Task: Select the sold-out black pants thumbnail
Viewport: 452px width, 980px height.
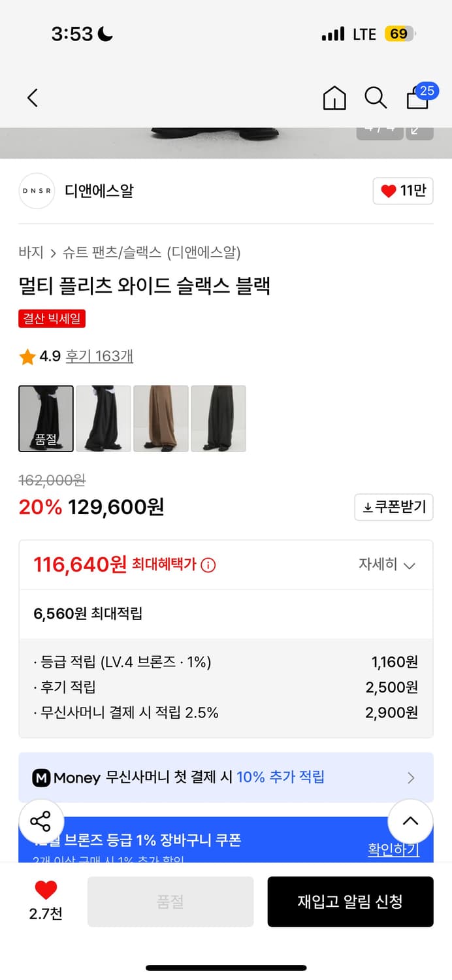Action: (46, 418)
